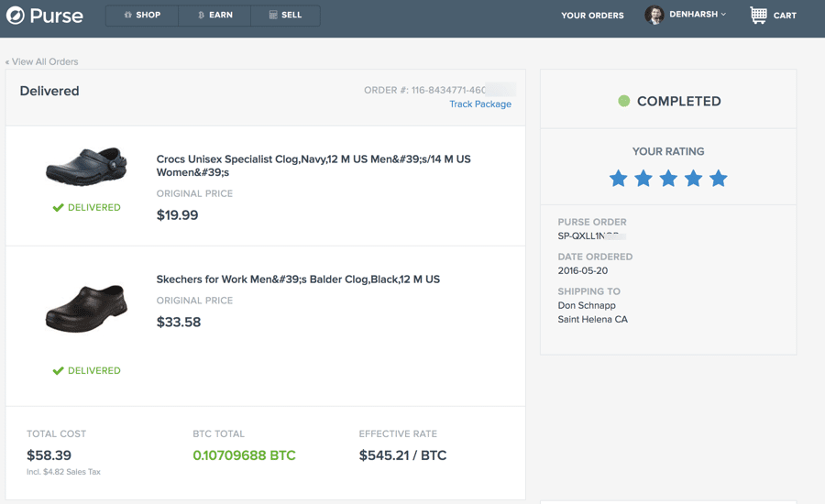Open the Crocs Unisex Specialist Clog title

313,166
